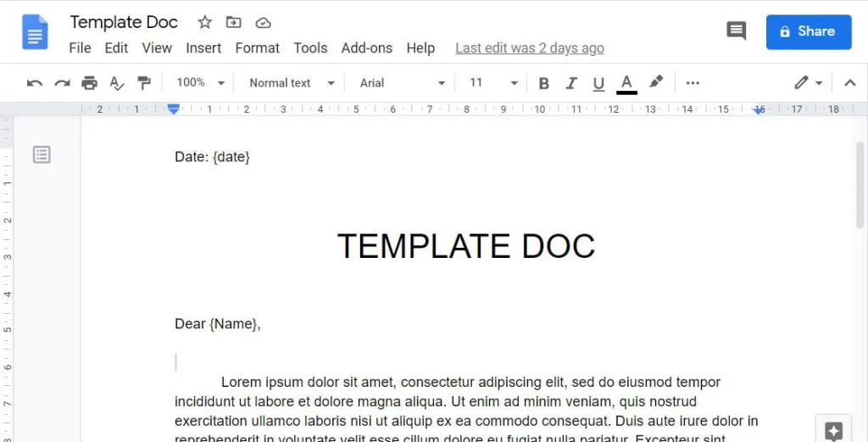
Task: Open the Add-ons menu
Action: coord(366,48)
